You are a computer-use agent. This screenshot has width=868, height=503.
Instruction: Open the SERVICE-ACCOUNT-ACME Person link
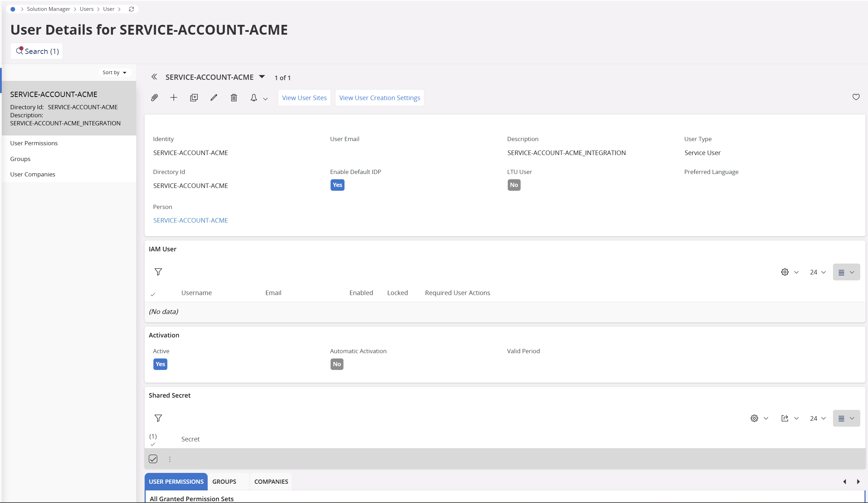coord(190,220)
